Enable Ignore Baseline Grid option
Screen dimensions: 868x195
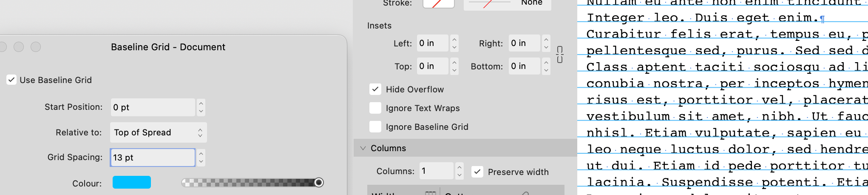[x=375, y=127]
